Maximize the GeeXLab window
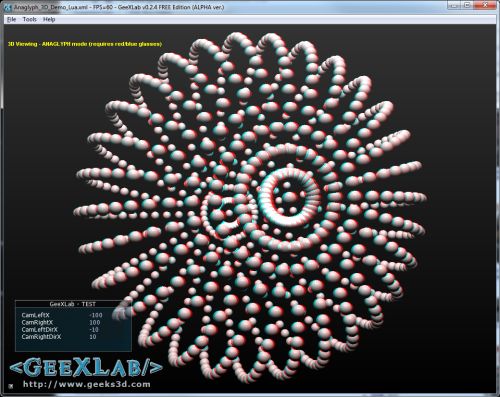 tap(468, 5)
